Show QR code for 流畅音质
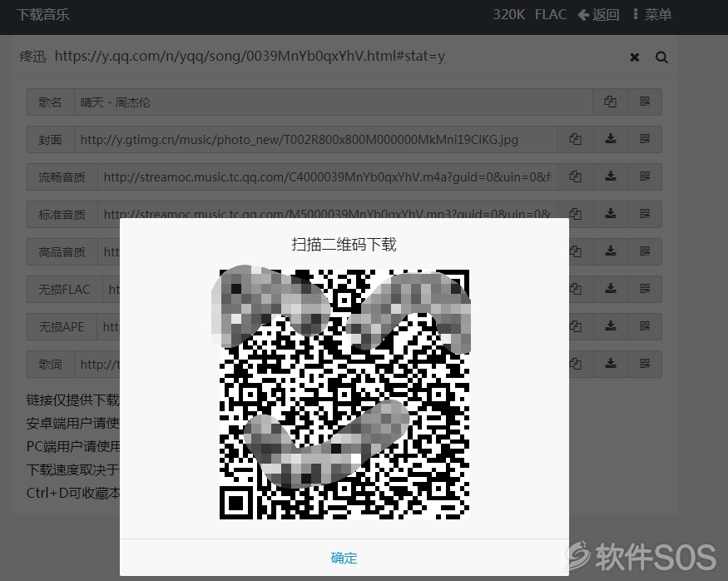The height and width of the screenshot is (581, 728). coord(645,176)
